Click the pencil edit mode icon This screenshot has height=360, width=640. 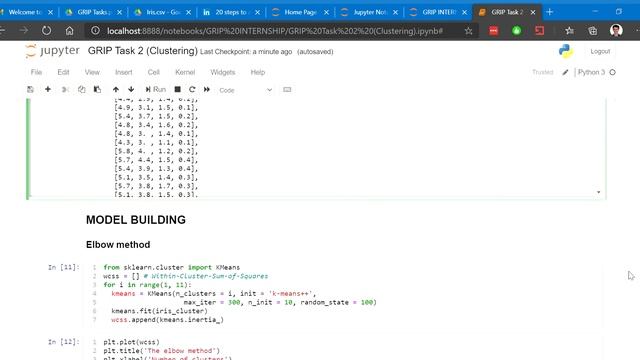tap(565, 72)
